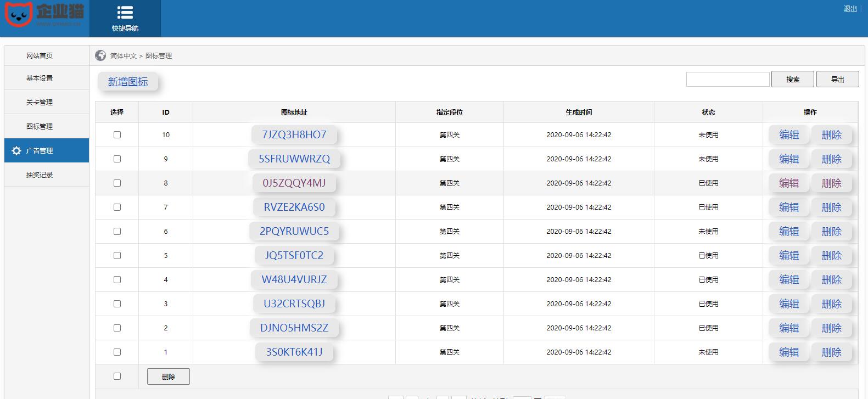The width and height of the screenshot is (868, 399).
Task: Click 退出 to log out
Action: point(850,9)
